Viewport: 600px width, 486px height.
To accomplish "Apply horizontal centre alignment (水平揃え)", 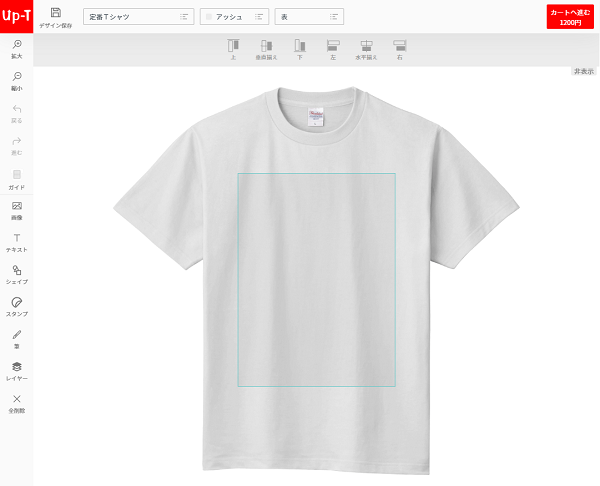I will coord(366,49).
